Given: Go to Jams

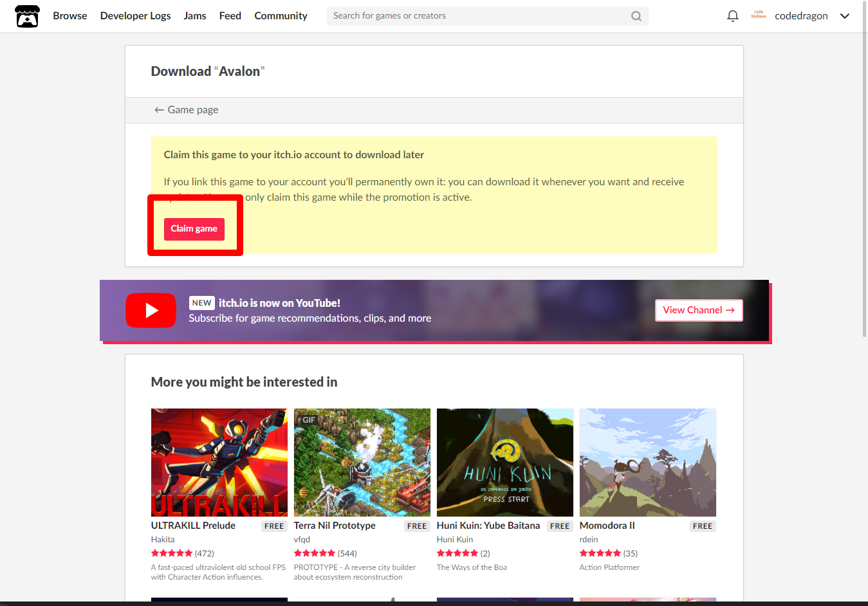Looking at the screenshot, I should coord(195,16).
